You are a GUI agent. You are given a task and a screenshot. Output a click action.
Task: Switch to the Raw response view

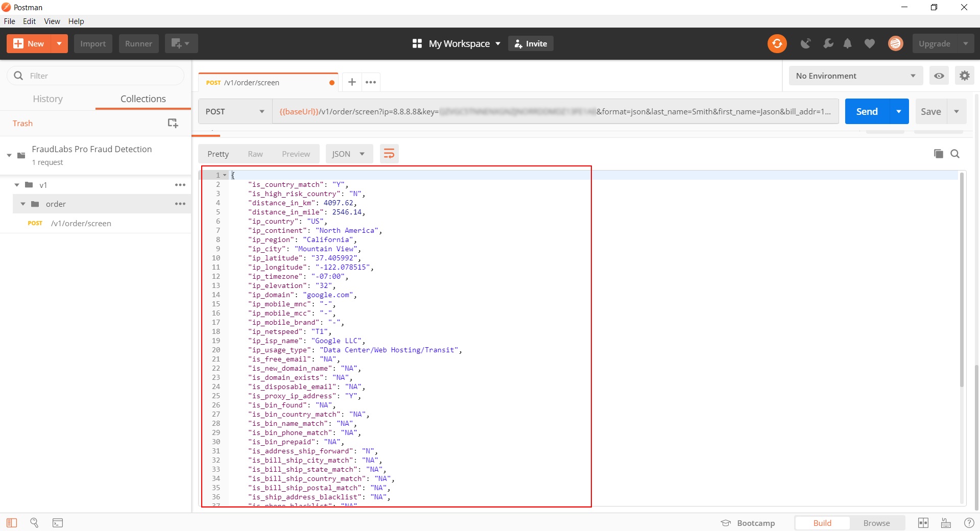(255, 154)
